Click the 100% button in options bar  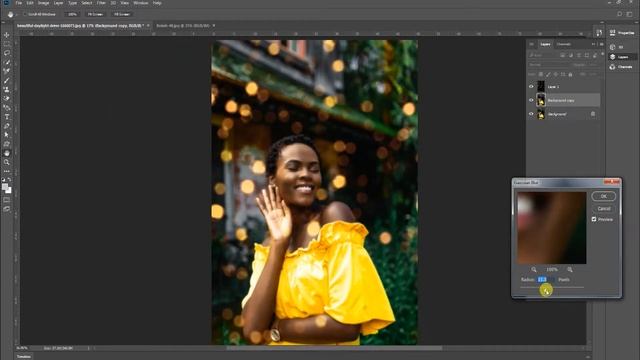coord(72,14)
